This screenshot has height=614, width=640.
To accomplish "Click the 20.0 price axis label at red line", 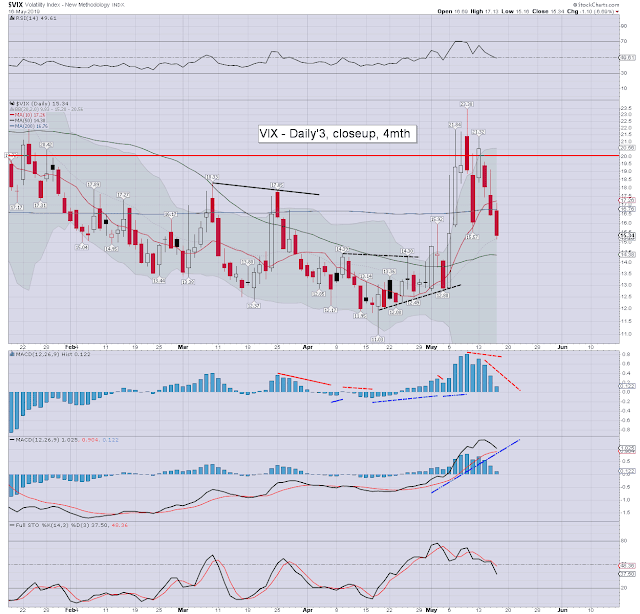I will coord(626,156).
